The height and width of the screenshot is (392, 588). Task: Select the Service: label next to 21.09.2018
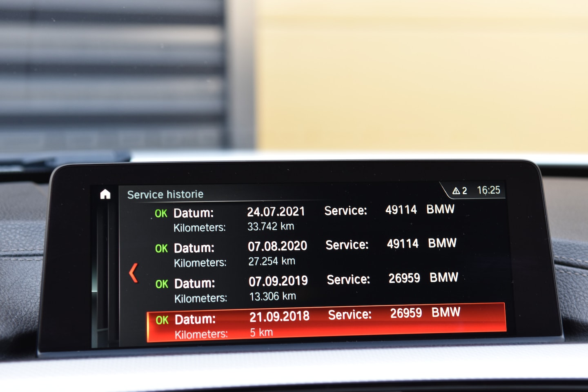350,315
